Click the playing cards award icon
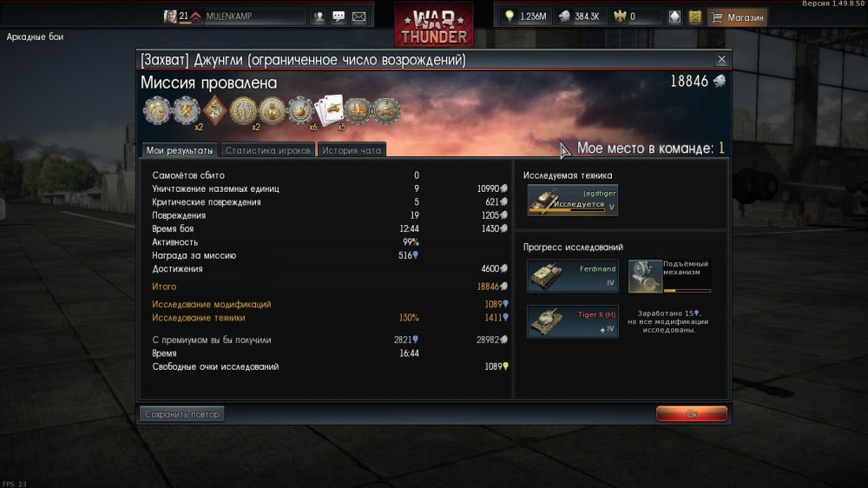 click(330, 110)
